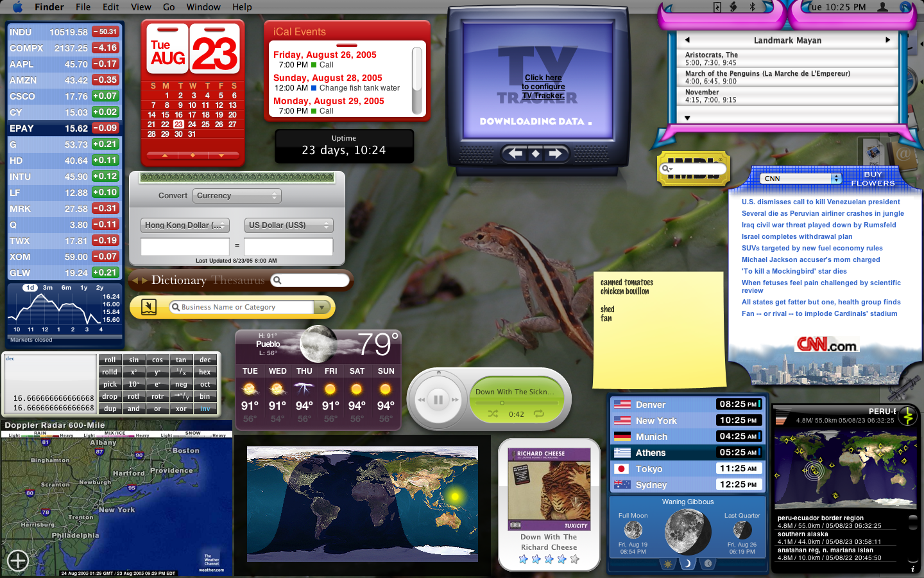The width and height of the screenshot is (924, 578).
Task: Click the center diamond button on TV Tracker
Action: click(535, 153)
